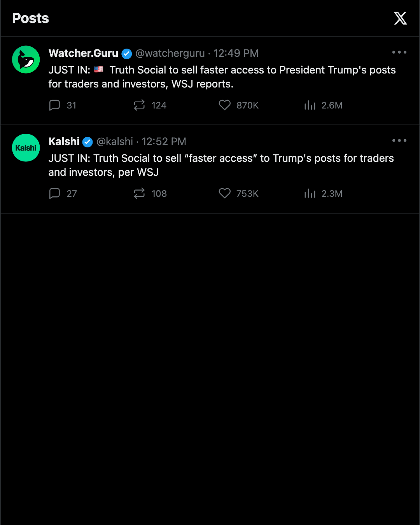Open more options for Kalshi post

coord(399,140)
